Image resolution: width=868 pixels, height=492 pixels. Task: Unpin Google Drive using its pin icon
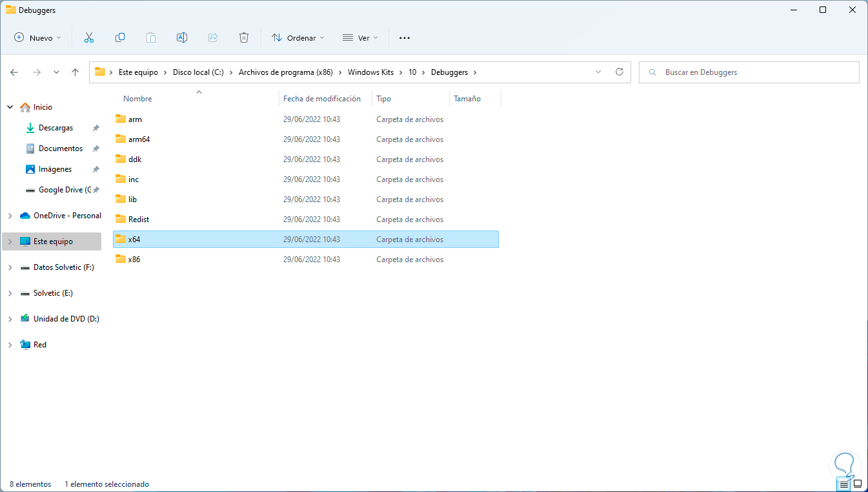click(x=96, y=190)
